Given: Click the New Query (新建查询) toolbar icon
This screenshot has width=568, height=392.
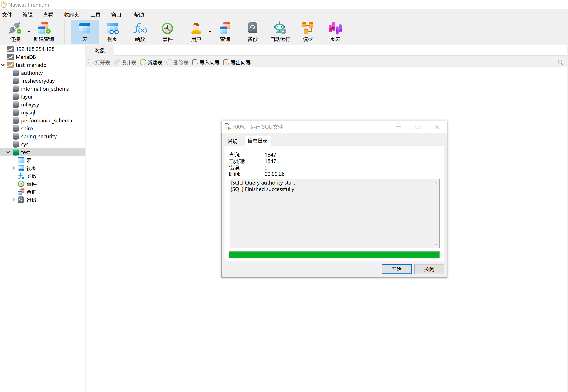Looking at the screenshot, I should point(44,28).
